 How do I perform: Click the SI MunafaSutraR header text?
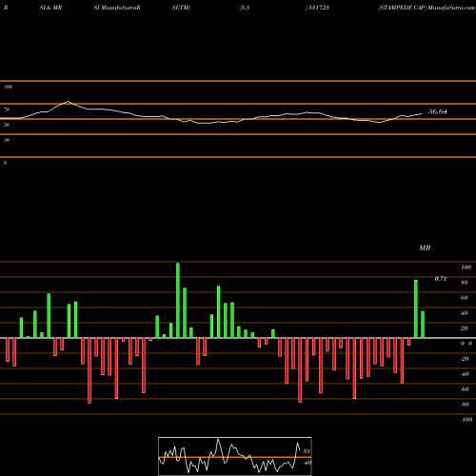point(117,8)
